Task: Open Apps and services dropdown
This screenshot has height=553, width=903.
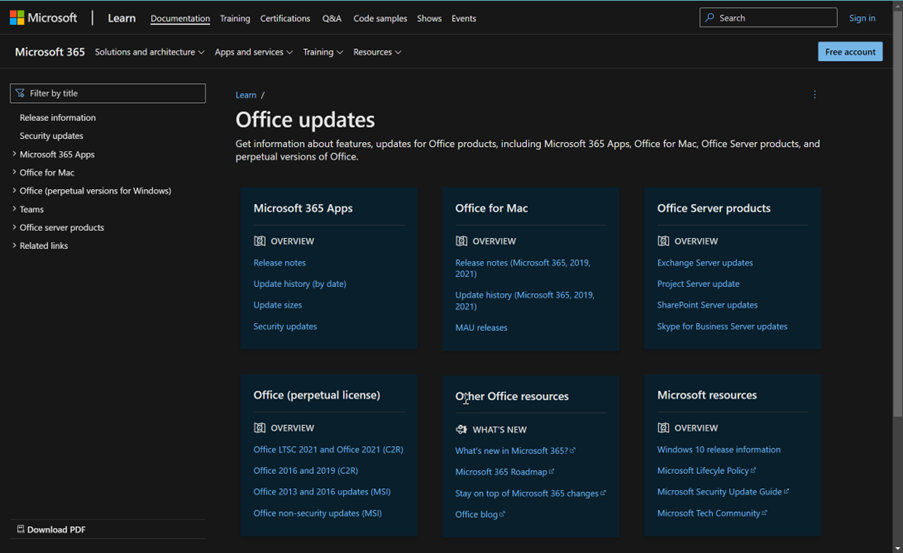Action: click(254, 52)
